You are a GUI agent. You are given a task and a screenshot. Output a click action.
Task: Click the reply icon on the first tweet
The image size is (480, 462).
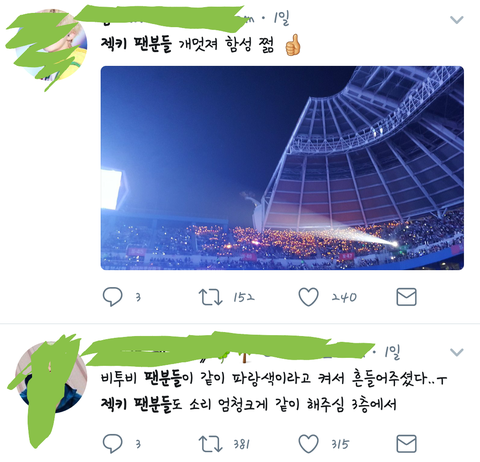point(112,297)
